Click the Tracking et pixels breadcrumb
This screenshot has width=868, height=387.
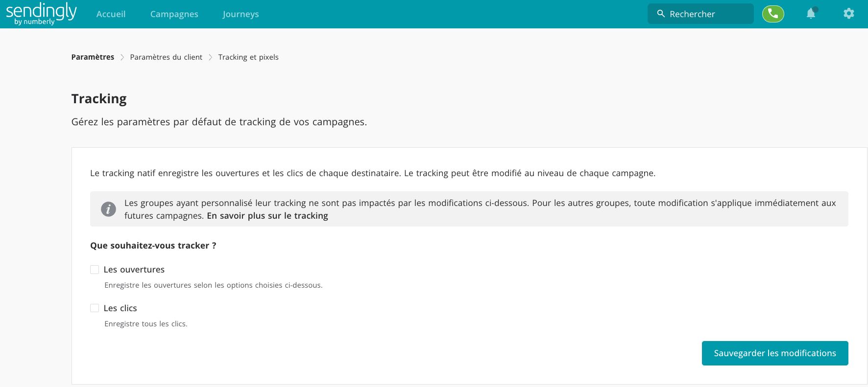(248, 57)
